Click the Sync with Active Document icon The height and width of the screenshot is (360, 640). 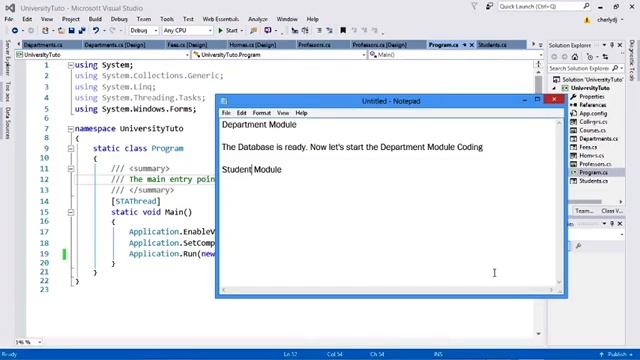click(605, 57)
